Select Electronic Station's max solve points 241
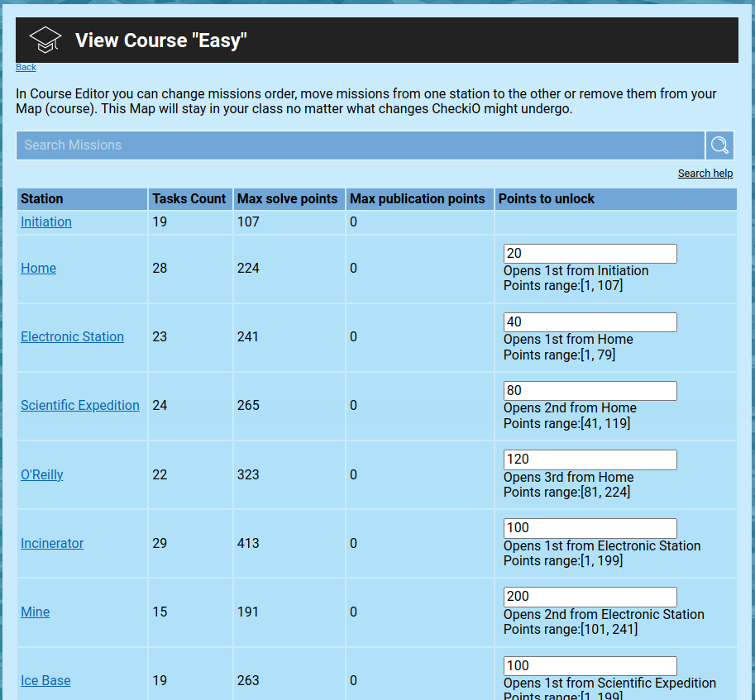755x700 pixels. 248,336
